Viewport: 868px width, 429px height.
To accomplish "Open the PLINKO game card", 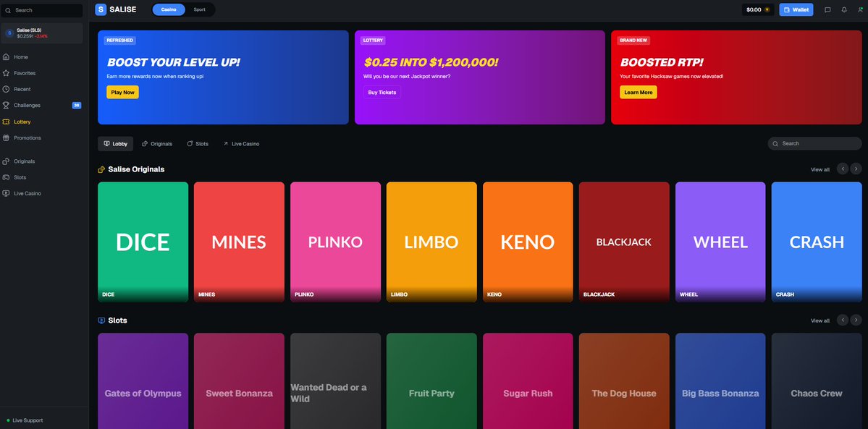I will [335, 242].
